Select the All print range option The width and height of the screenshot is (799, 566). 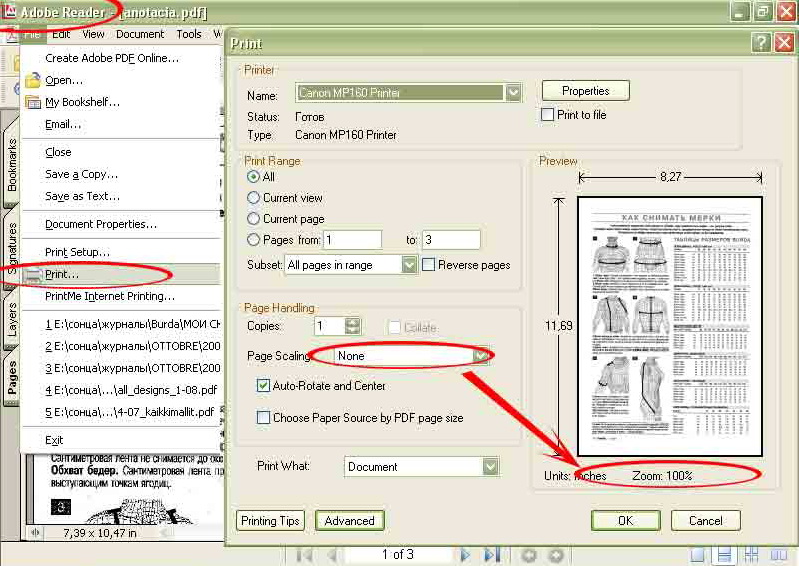tap(253, 177)
